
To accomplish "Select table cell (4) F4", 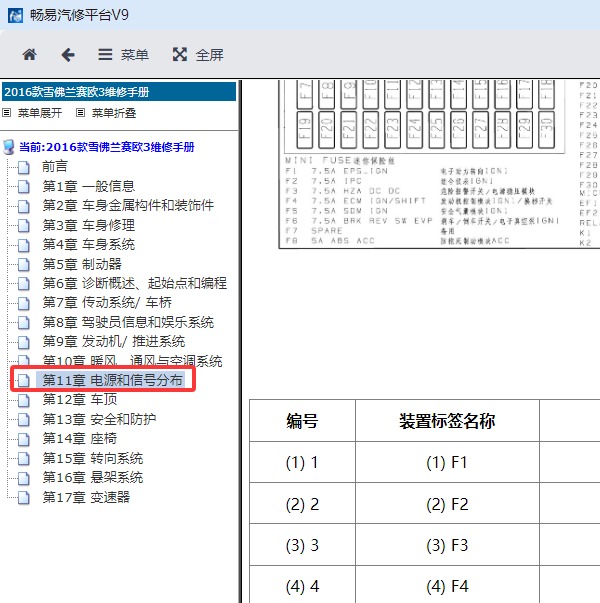I will [x=447, y=586].
